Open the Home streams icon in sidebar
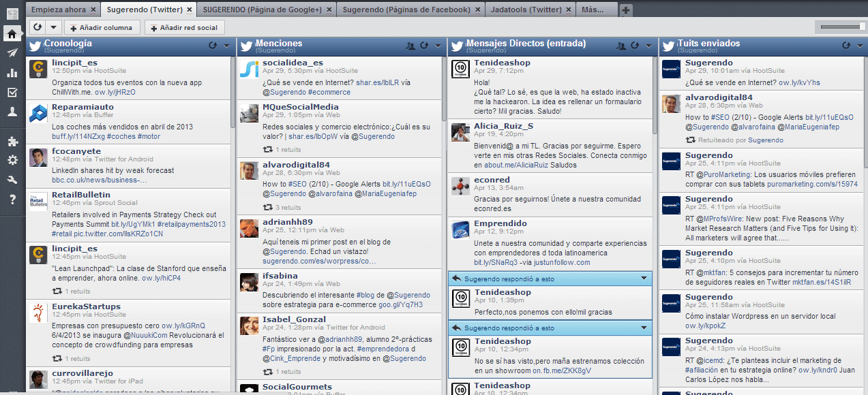The image size is (868, 395). [12, 33]
